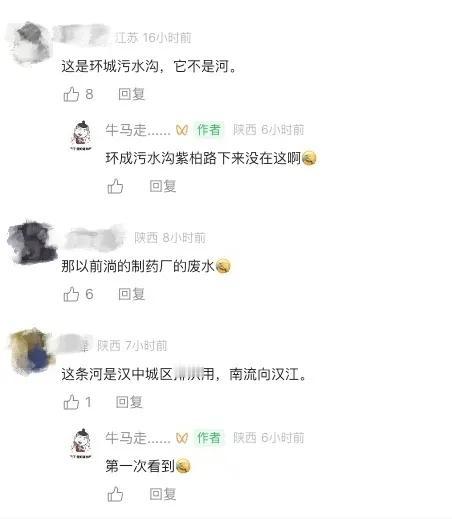The height and width of the screenshot is (519, 452).
Task: Like author's reply mentioning 紫柏路
Action: [115, 186]
